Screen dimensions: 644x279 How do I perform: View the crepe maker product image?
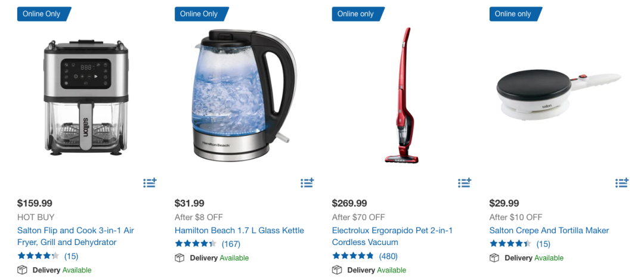pyautogui.click(x=559, y=93)
